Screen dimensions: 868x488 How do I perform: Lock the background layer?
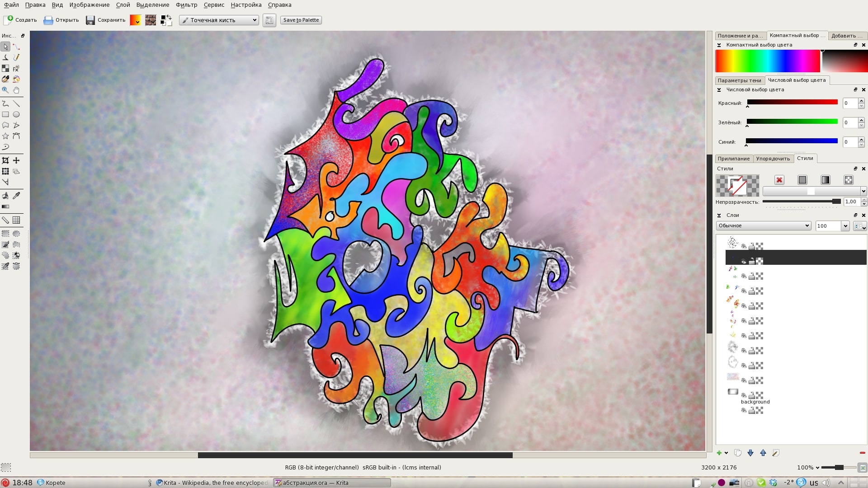(x=752, y=396)
